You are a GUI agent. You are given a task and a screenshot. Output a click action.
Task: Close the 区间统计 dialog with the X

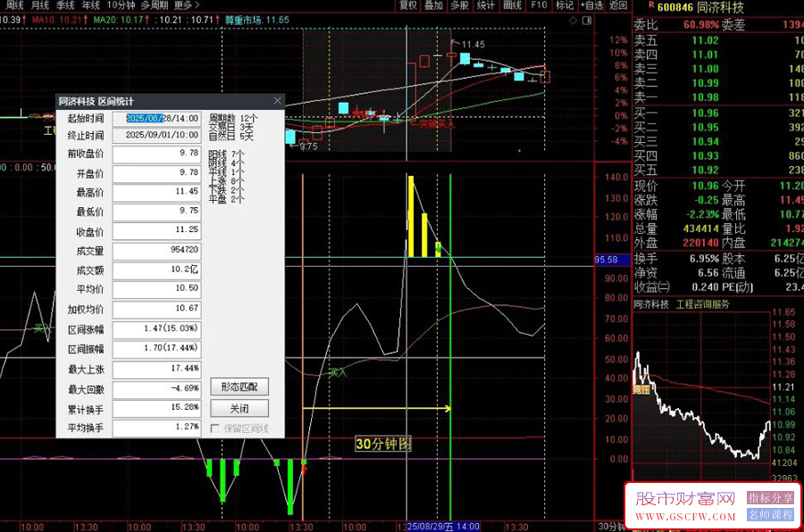coord(278,101)
